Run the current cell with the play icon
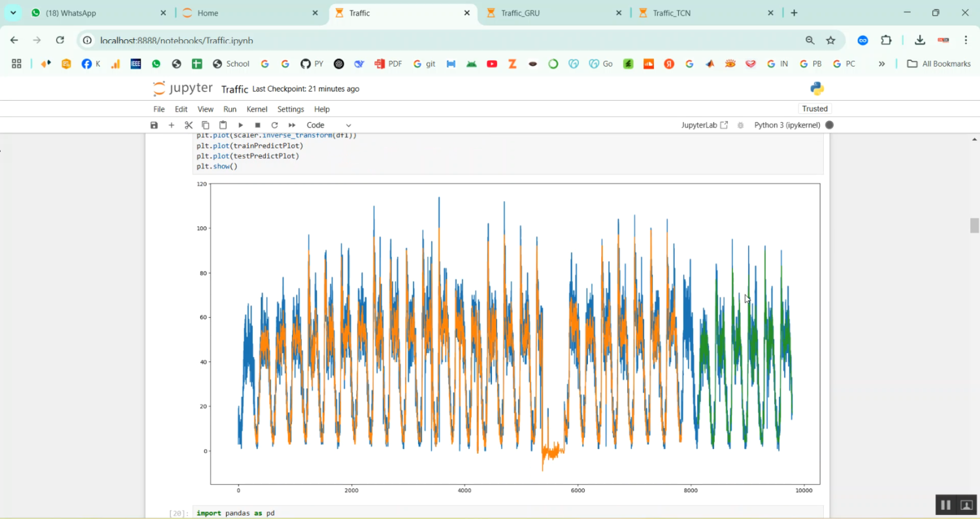 tap(240, 125)
